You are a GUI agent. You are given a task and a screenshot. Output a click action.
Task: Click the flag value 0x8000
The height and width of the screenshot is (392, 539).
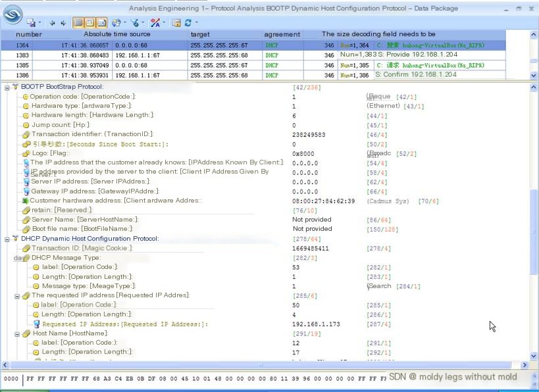[x=303, y=153]
